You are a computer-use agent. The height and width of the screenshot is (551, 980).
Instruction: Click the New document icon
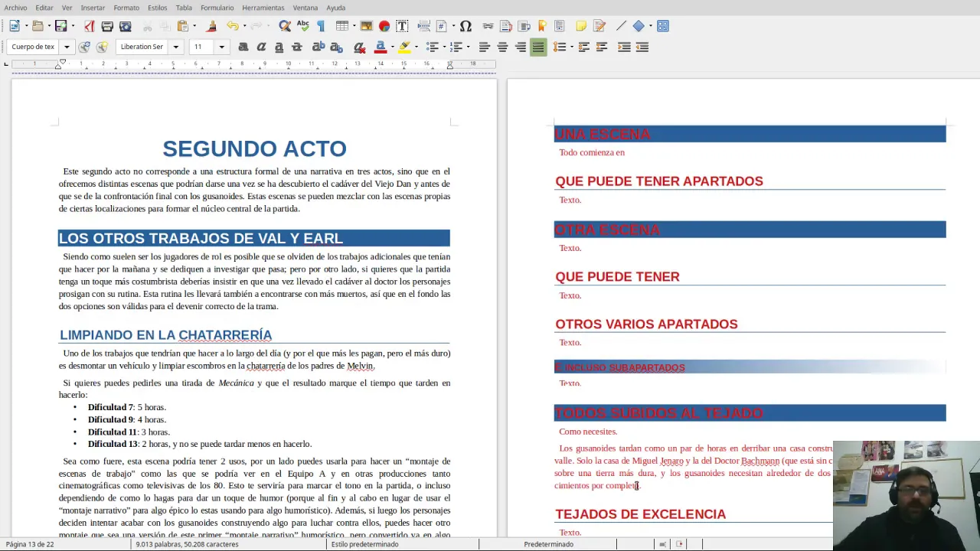(15, 26)
